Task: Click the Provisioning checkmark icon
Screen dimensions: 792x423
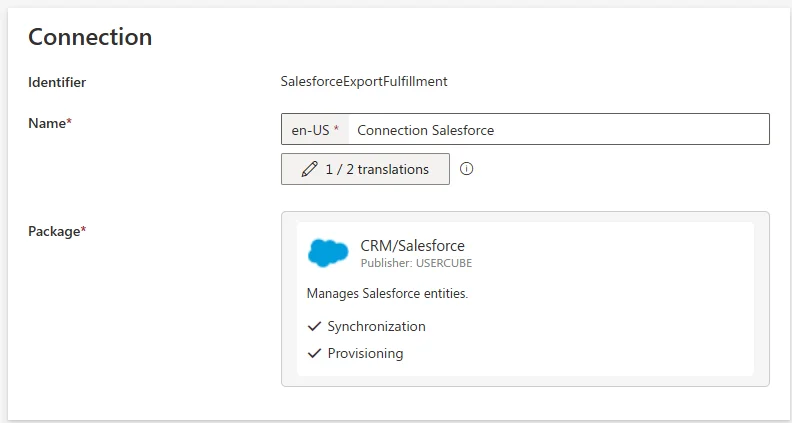Action: point(314,353)
